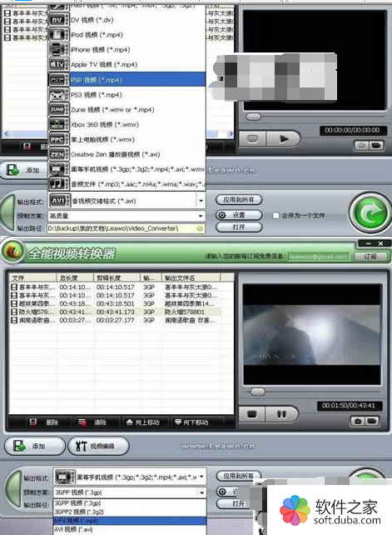Click the 删除 delete icon button
Image resolution: width=392 pixels, height=535 pixels.
(43, 422)
